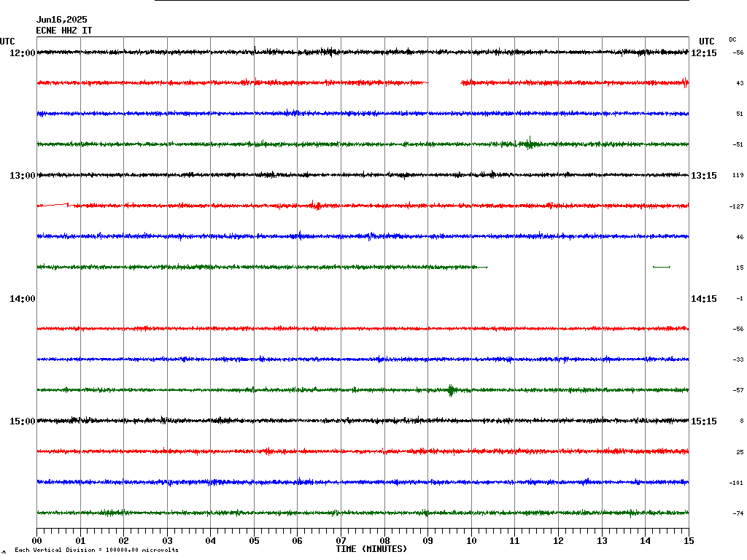This screenshot has height=560, width=747.
Task: Click the short green segment near minute 14
Action: pos(662,267)
